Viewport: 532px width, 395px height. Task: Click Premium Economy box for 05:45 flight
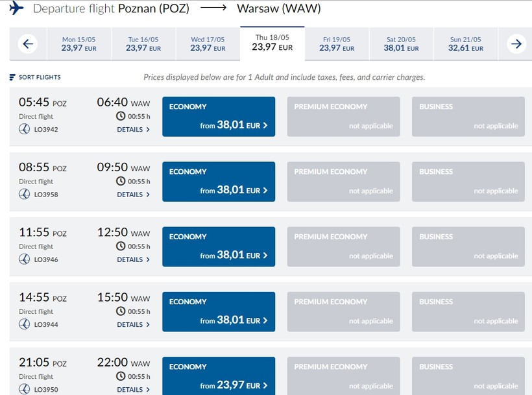pos(343,117)
